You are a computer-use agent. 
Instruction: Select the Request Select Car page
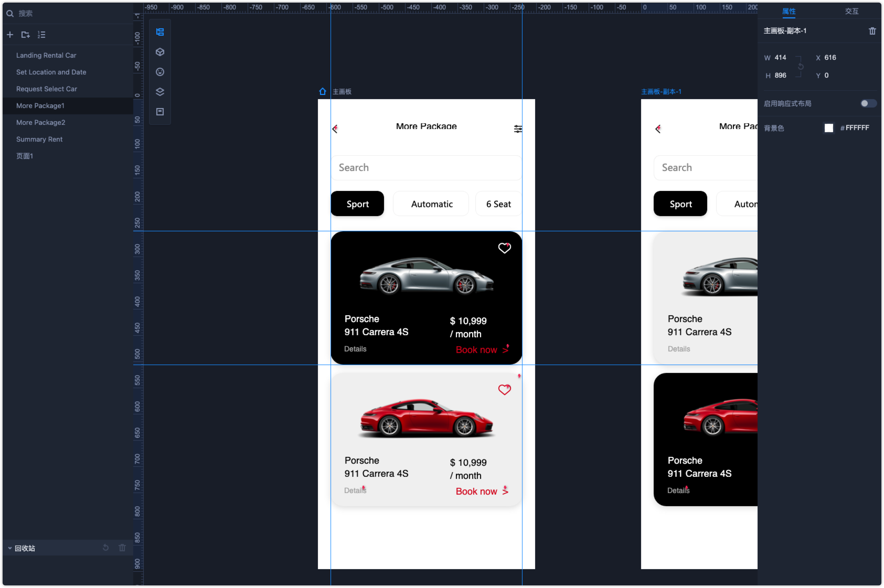[68, 89]
